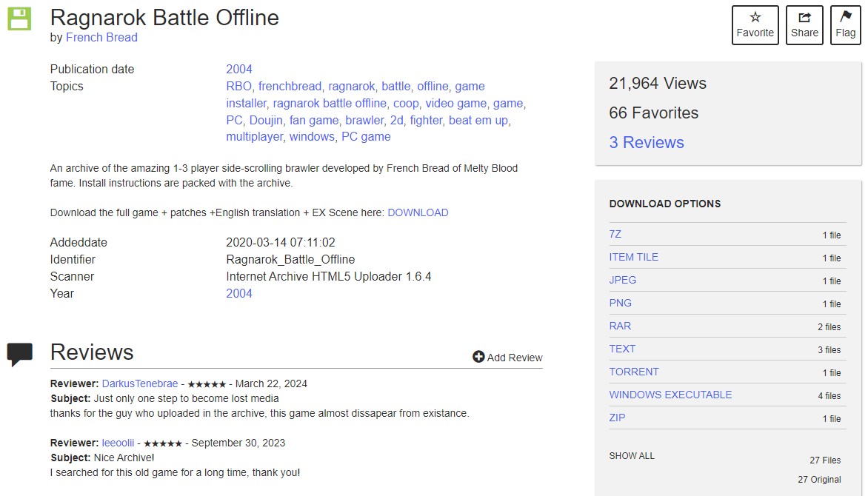Click the Ragnarok Battle Offline title
This screenshot has width=868, height=496.
click(x=164, y=18)
